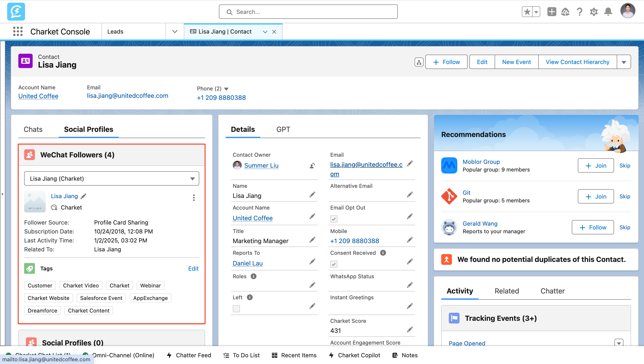Edit the Charket Score pencil icon

[410, 330]
